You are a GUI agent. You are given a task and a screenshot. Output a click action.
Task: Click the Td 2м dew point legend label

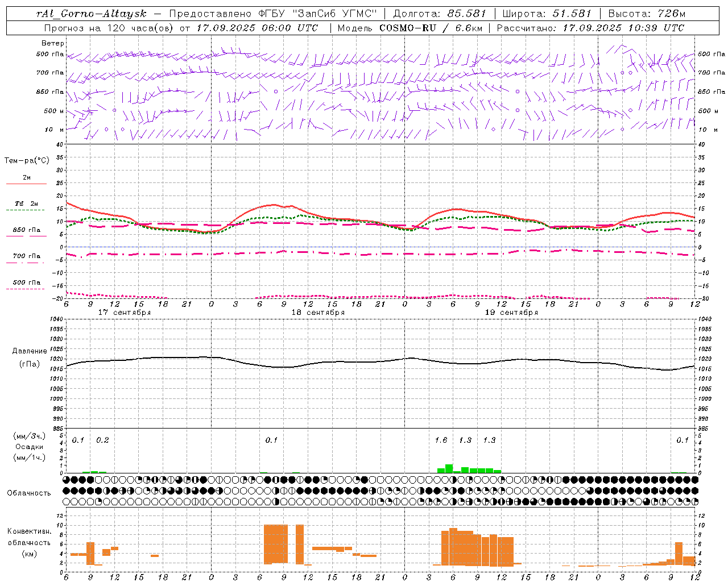tap(27, 203)
